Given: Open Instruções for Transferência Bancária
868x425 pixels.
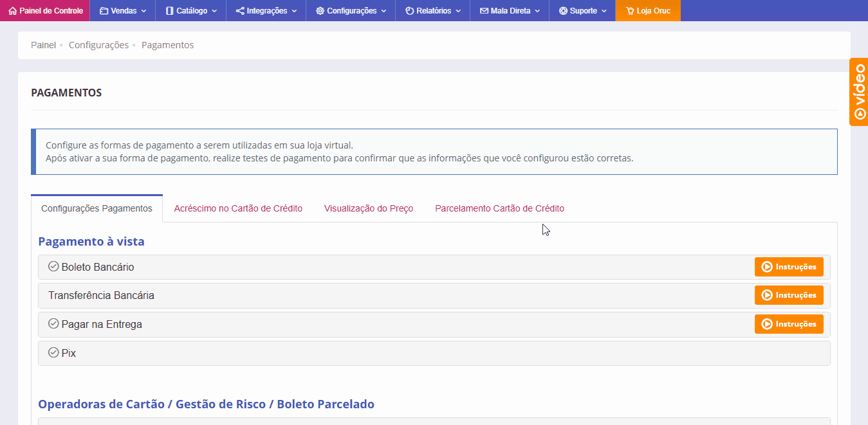Looking at the screenshot, I should pos(789,295).
